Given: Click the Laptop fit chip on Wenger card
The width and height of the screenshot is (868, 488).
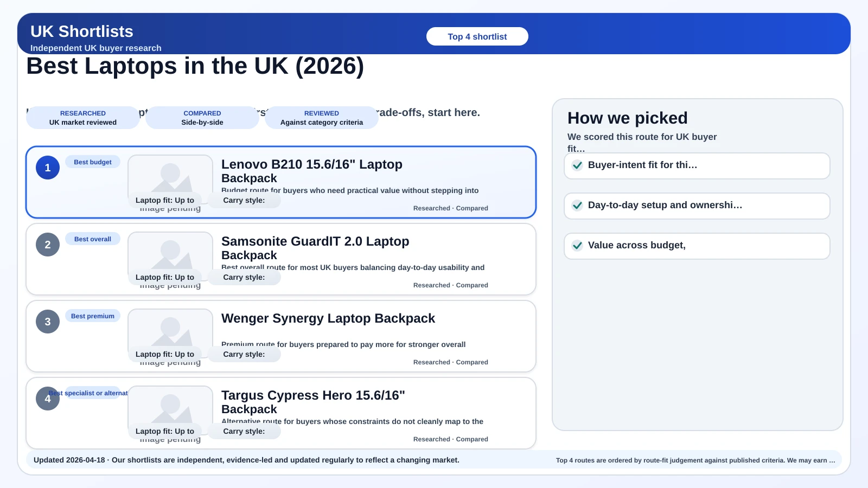Looking at the screenshot, I should click(x=165, y=354).
